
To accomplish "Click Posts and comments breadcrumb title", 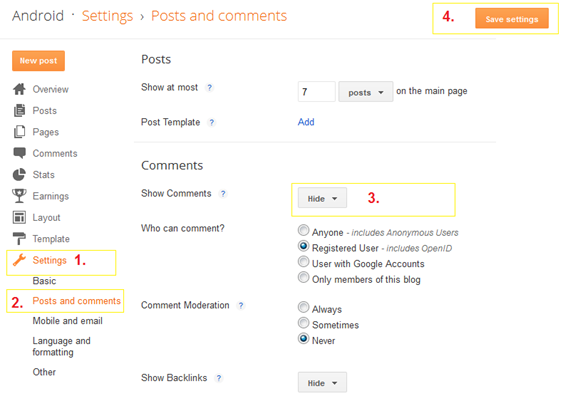I will pos(219,16).
